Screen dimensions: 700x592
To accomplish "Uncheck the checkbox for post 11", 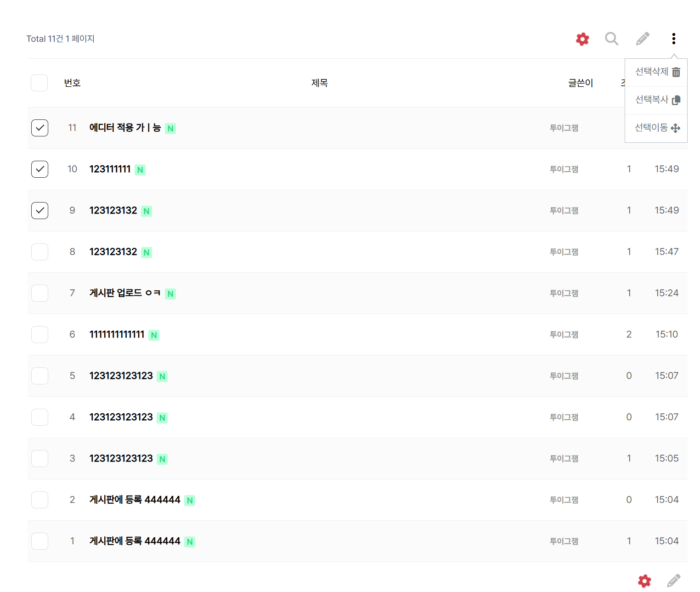I will (40, 128).
